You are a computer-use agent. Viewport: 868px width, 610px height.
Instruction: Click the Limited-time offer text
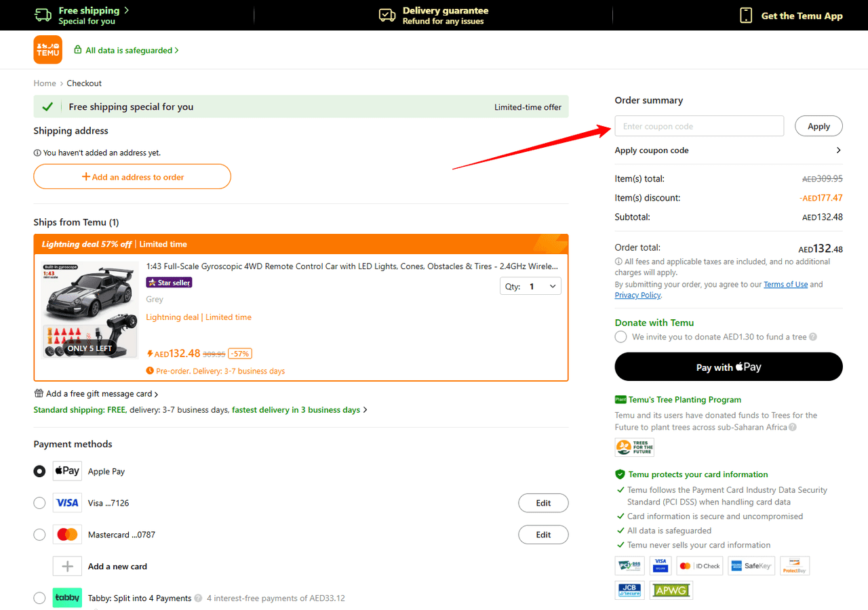[528, 107]
